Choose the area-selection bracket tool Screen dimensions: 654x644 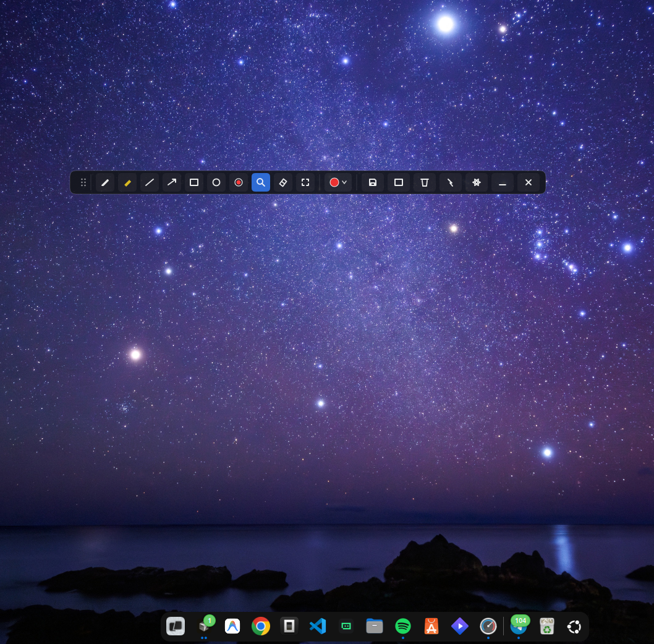pos(305,182)
